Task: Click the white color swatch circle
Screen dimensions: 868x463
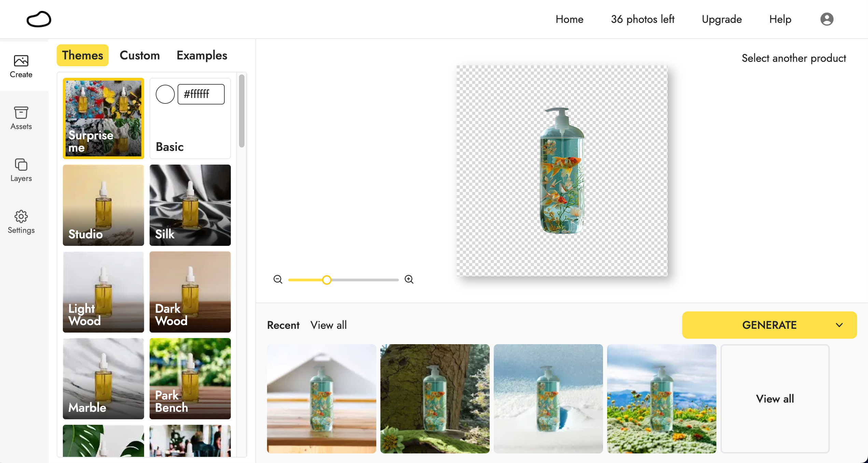Action: (x=165, y=94)
